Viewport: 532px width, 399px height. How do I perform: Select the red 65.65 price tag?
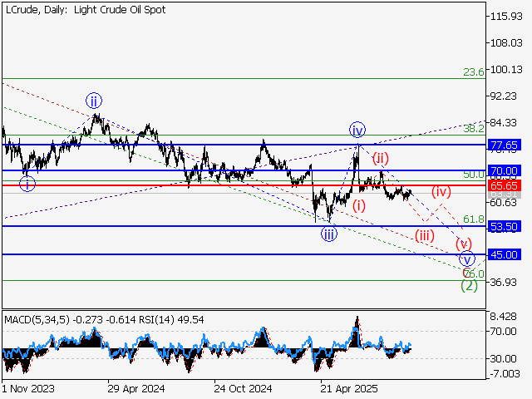(505, 186)
